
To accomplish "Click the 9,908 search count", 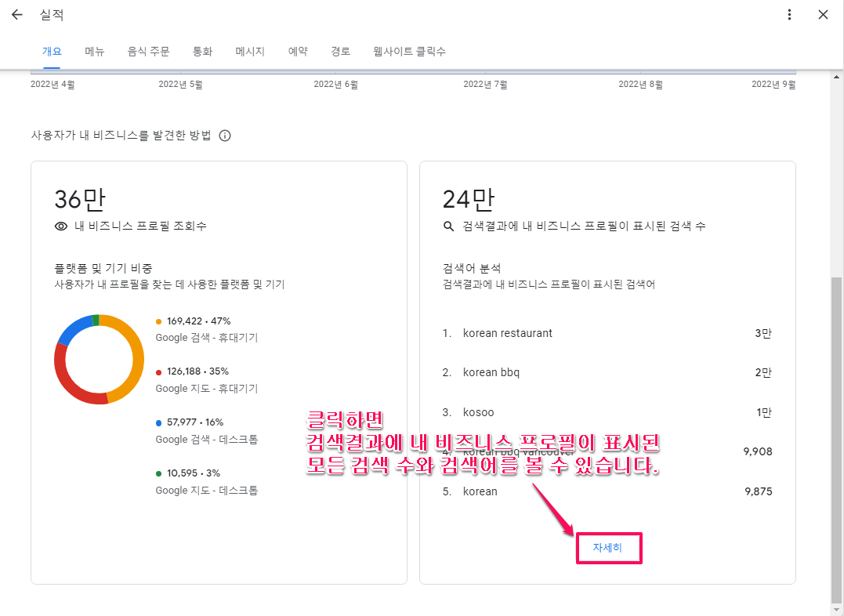I will (758, 451).
